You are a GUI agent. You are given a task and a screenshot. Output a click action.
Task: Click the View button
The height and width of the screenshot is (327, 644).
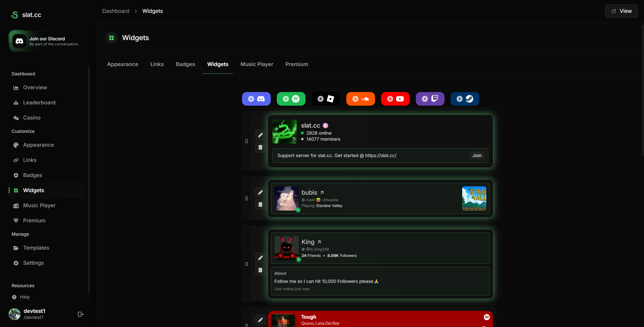(x=621, y=11)
